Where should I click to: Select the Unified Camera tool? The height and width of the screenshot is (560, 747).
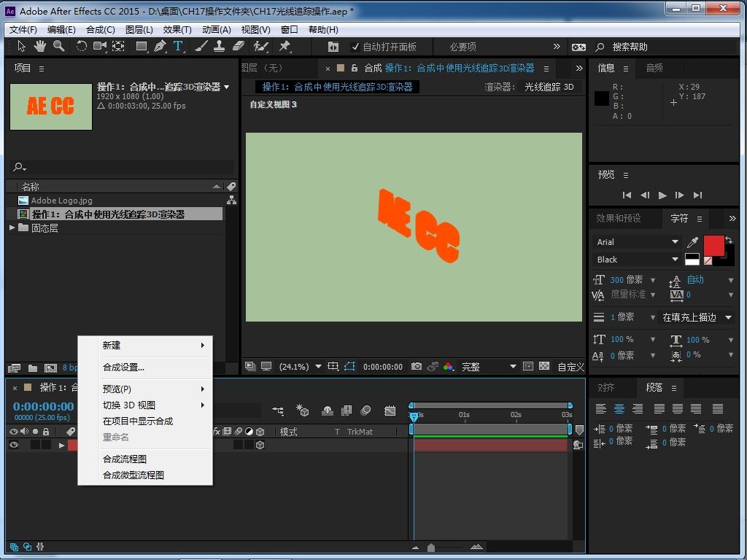[x=100, y=46]
